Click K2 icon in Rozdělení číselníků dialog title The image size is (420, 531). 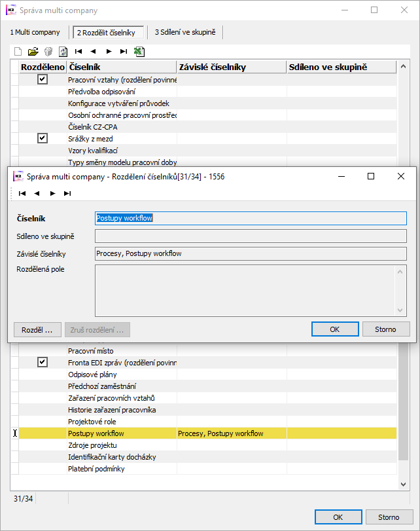[x=18, y=176]
